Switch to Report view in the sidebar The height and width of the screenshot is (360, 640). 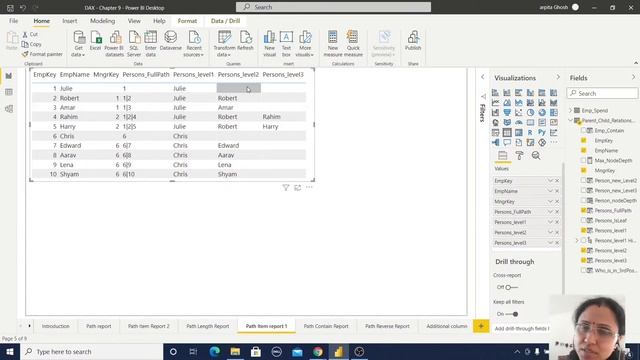(9, 76)
